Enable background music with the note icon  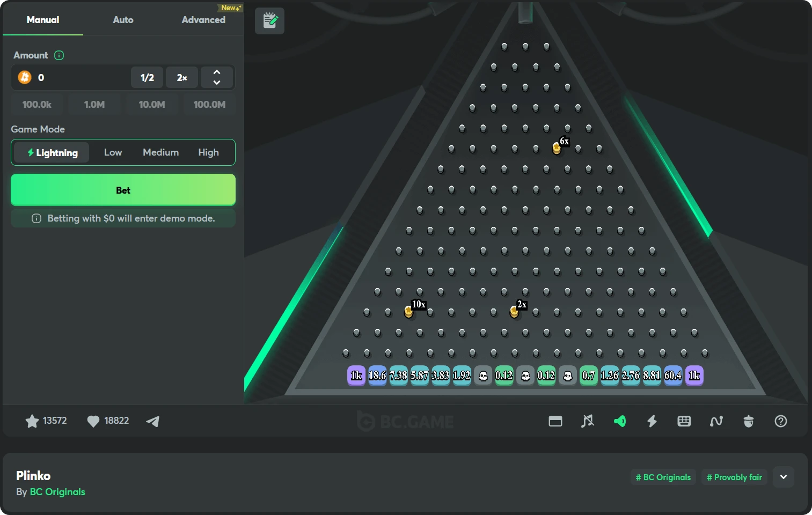[x=588, y=421]
